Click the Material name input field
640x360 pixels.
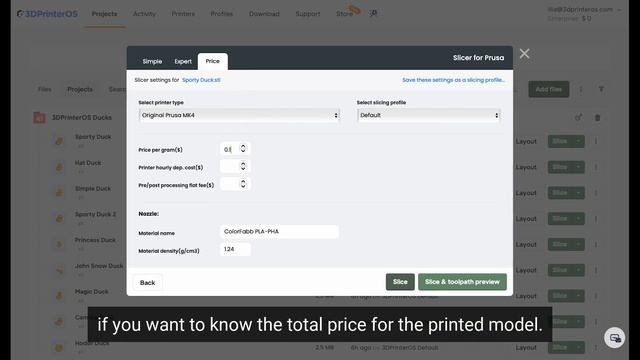click(279, 231)
